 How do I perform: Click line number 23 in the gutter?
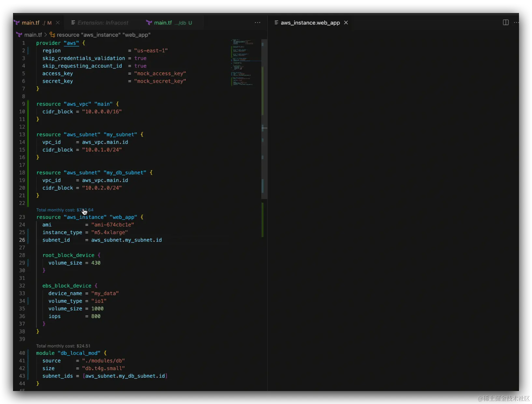(x=22, y=217)
